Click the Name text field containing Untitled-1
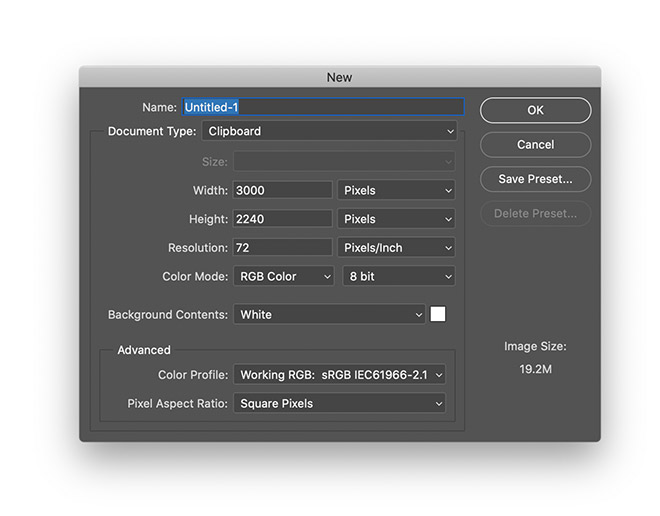 point(323,107)
